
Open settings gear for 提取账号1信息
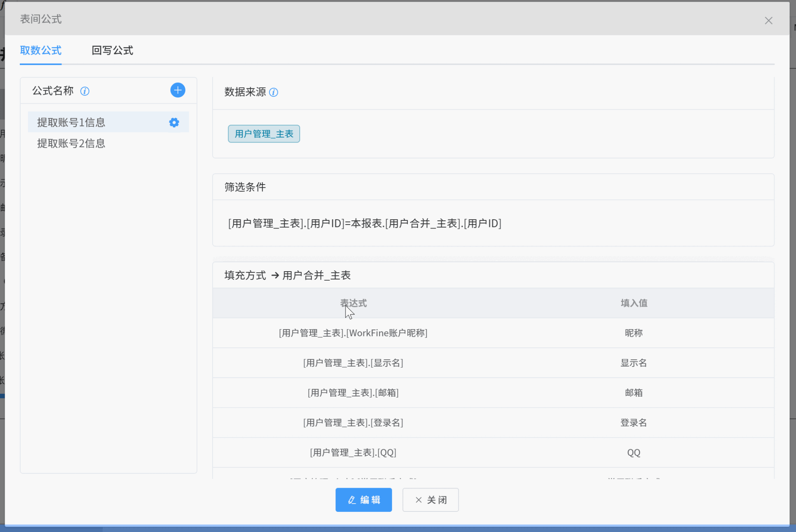[174, 122]
